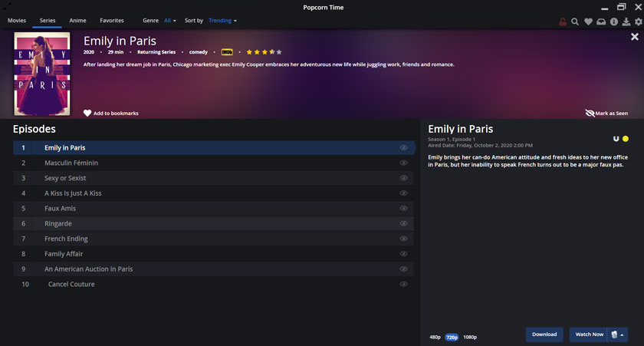Switch to the Favorites tab
644x346 pixels.
tap(112, 21)
